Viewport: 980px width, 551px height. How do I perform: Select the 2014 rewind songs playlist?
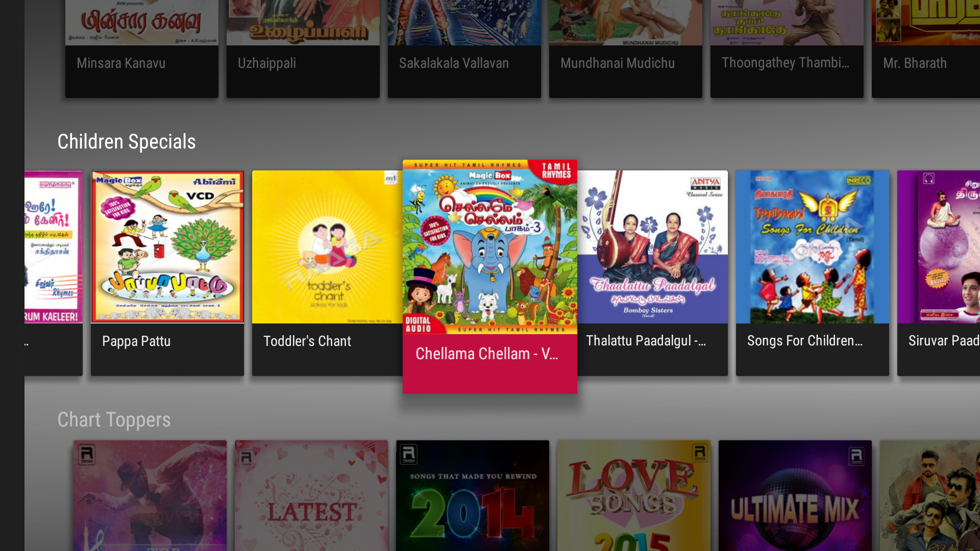(x=473, y=496)
